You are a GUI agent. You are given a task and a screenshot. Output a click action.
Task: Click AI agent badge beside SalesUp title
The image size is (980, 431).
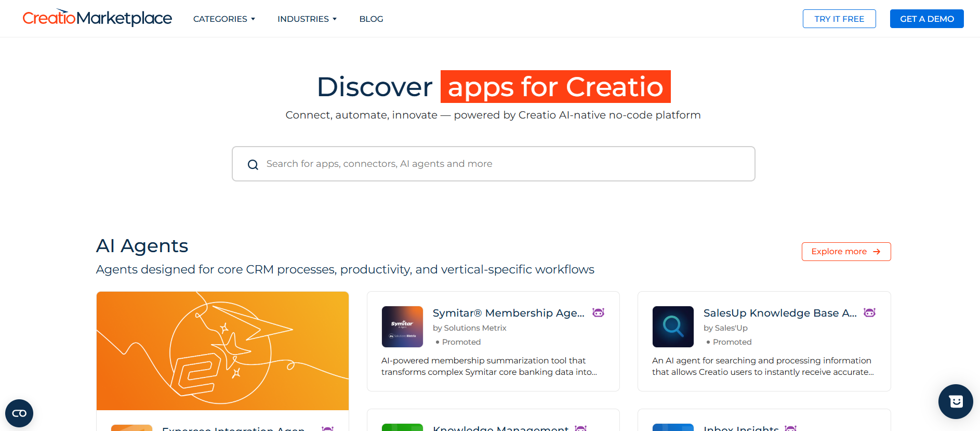(x=869, y=312)
